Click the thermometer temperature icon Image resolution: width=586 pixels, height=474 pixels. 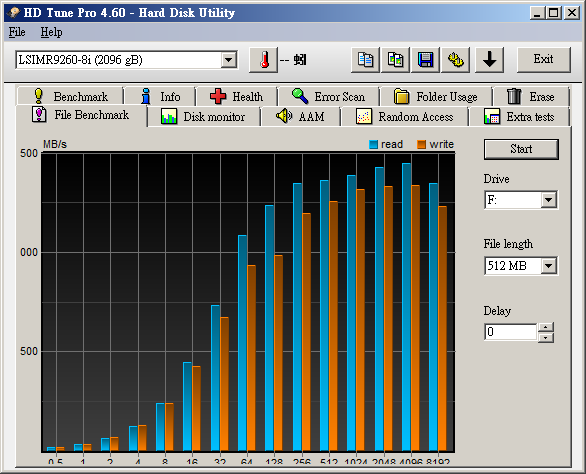[263, 60]
